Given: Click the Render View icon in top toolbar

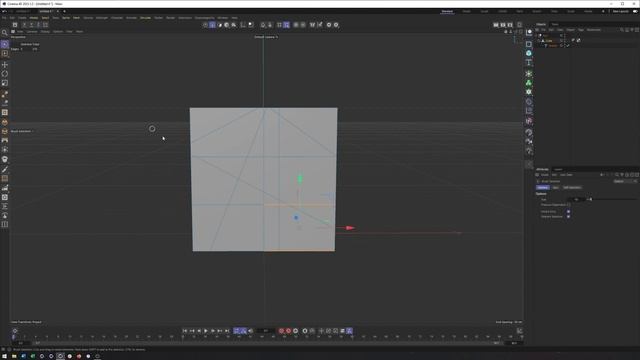Looking at the screenshot, I should 496,25.
